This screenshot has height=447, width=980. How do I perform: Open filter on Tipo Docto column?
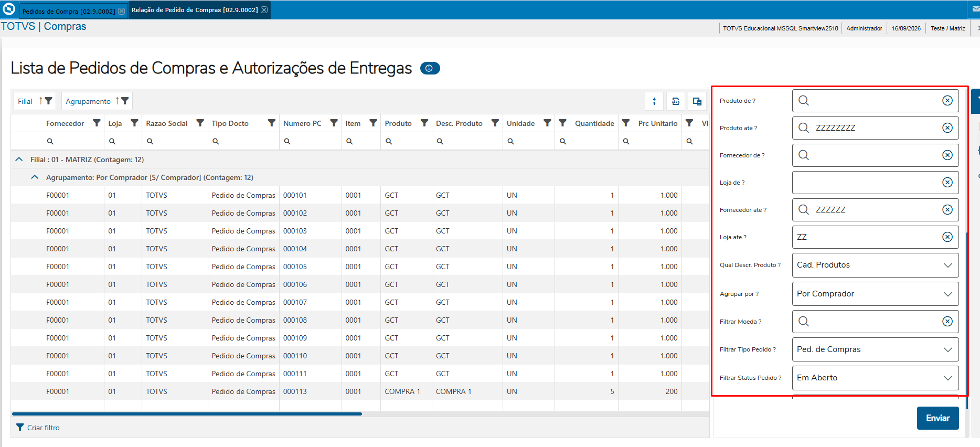(271, 123)
